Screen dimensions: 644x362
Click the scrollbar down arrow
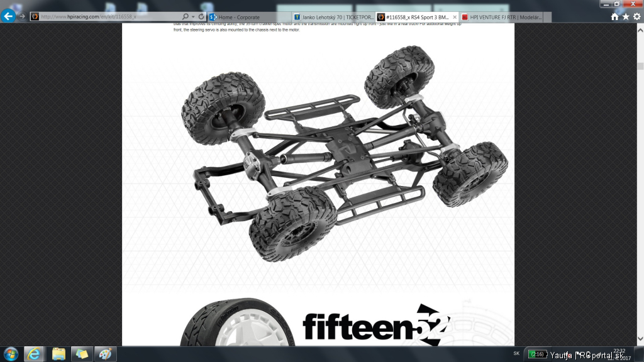(x=640, y=339)
